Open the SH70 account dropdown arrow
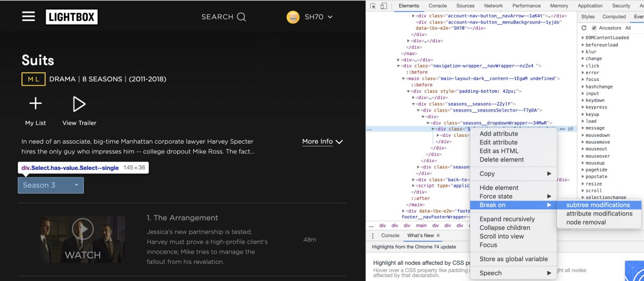 point(330,17)
